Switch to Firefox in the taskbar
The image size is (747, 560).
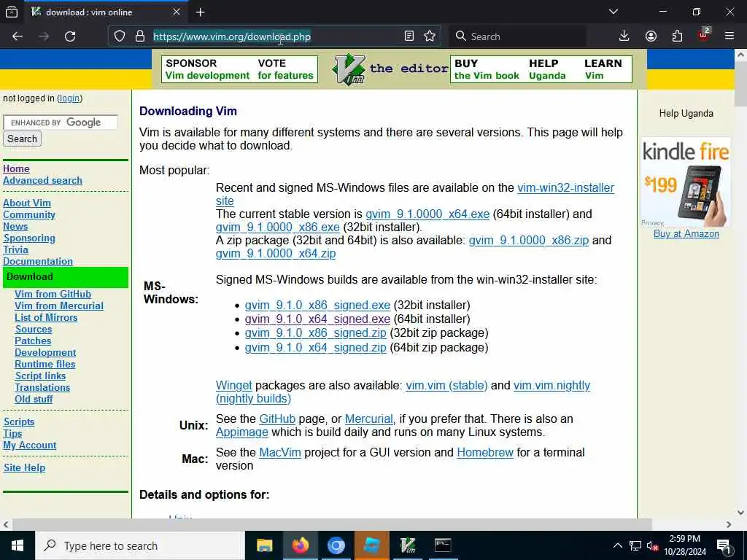click(x=300, y=545)
